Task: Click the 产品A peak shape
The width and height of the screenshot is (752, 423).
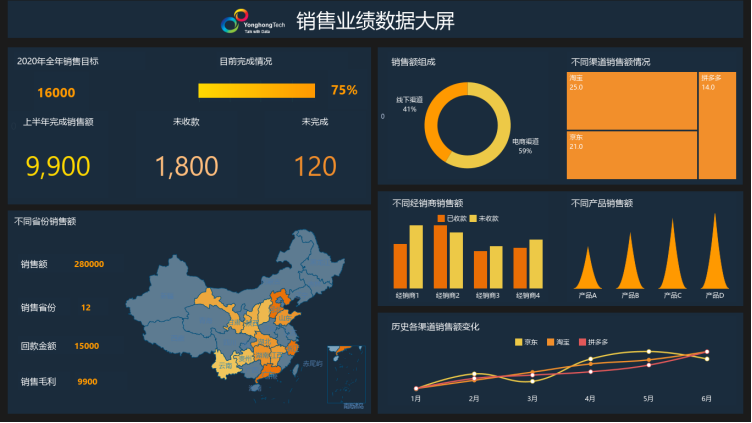Action: pyautogui.click(x=588, y=276)
